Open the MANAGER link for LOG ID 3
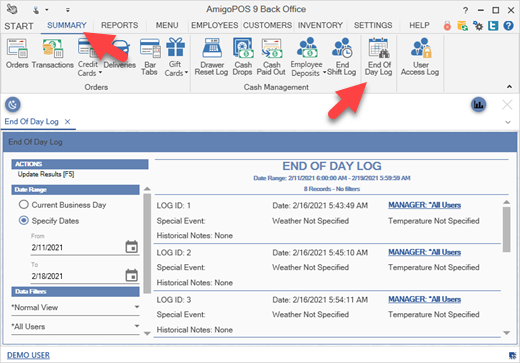 tap(424, 299)
